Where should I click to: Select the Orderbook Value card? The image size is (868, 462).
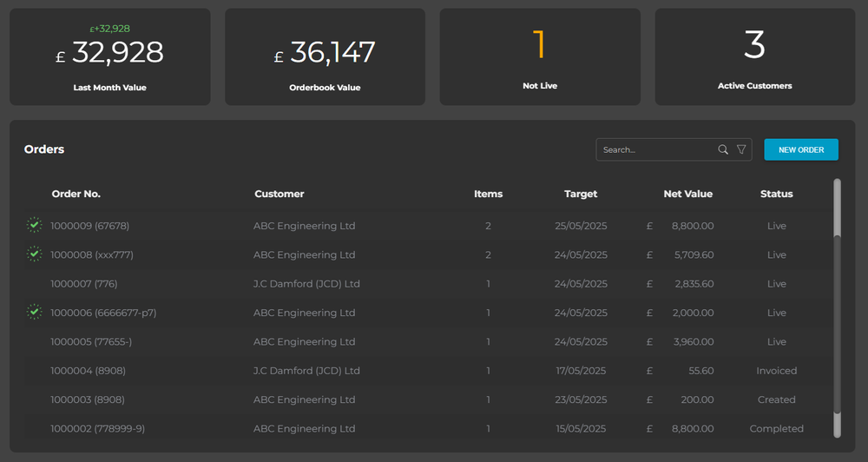point(325,56)
